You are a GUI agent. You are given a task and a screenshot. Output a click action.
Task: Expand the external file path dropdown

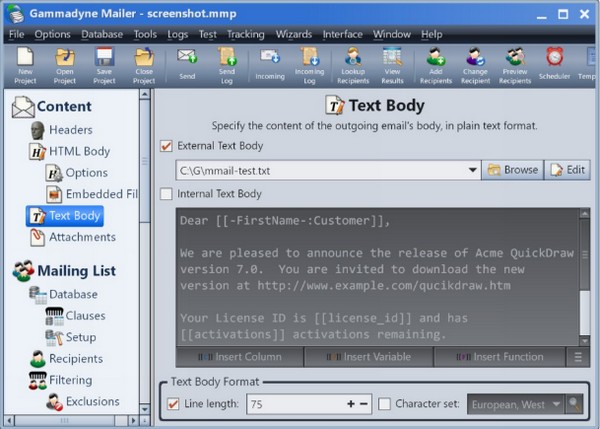472,170
